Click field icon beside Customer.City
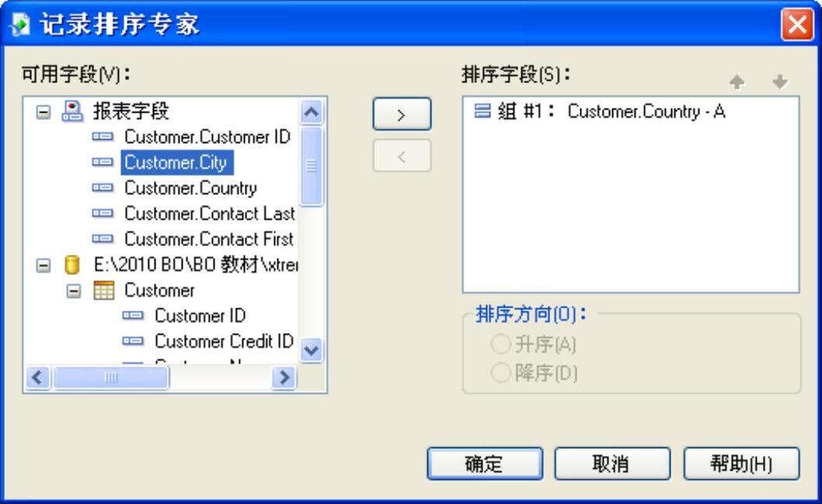This screenshot has width=822, height=504. tap(103, 162)
